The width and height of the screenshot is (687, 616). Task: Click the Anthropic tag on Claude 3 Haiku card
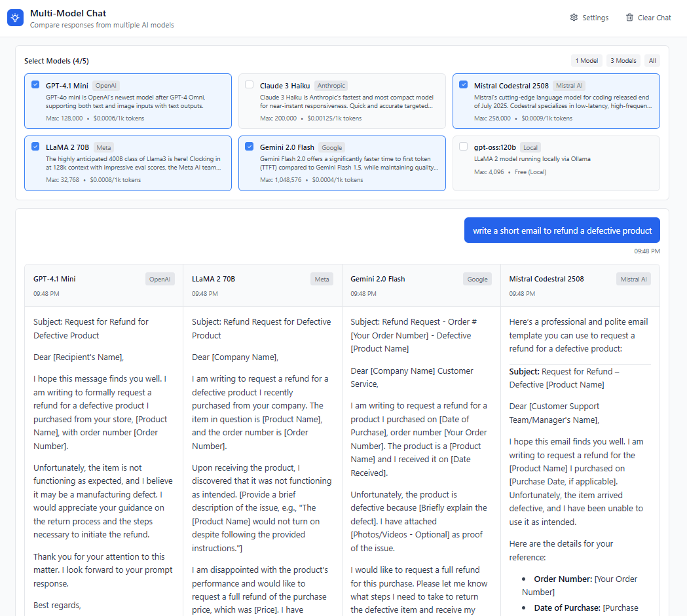[x=331, y=86]
